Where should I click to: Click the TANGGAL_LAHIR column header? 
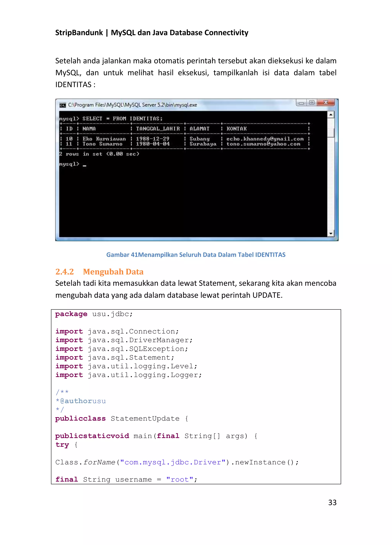point(158,129)
